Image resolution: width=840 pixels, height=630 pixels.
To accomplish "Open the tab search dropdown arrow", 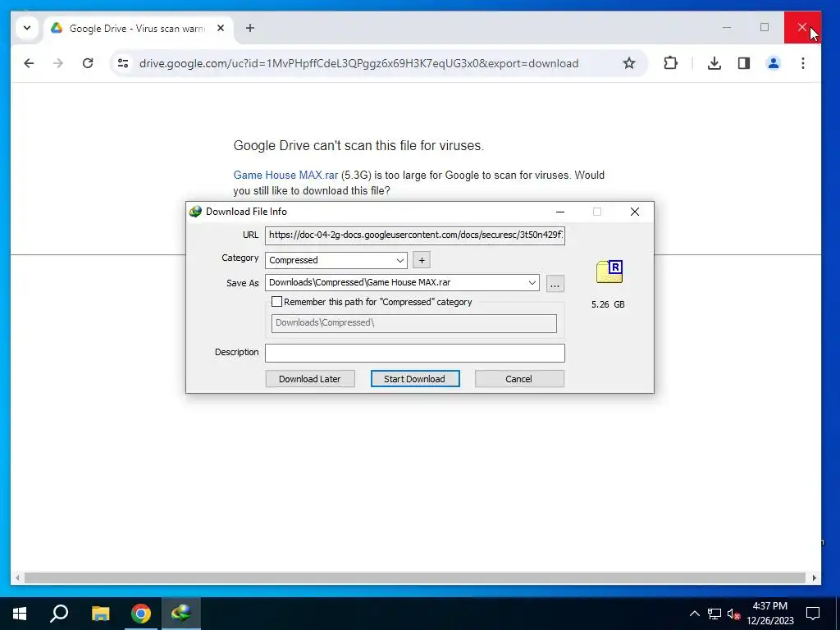I will click(27, 28).
